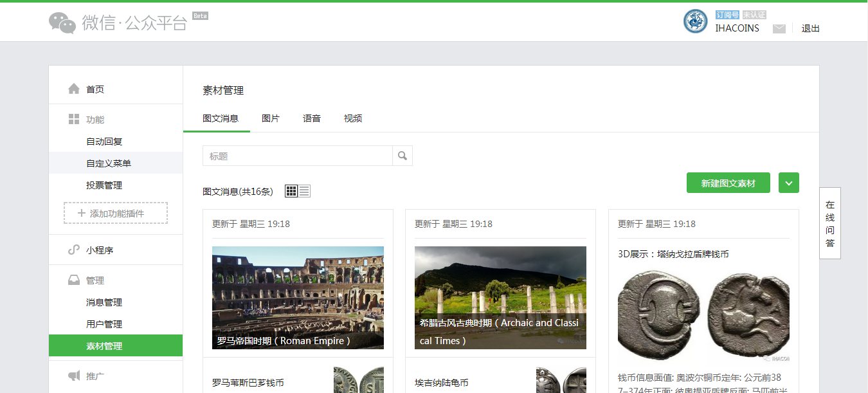Open 推广 in the sidebar
This screenshot has width=868, height=393.
95,376
